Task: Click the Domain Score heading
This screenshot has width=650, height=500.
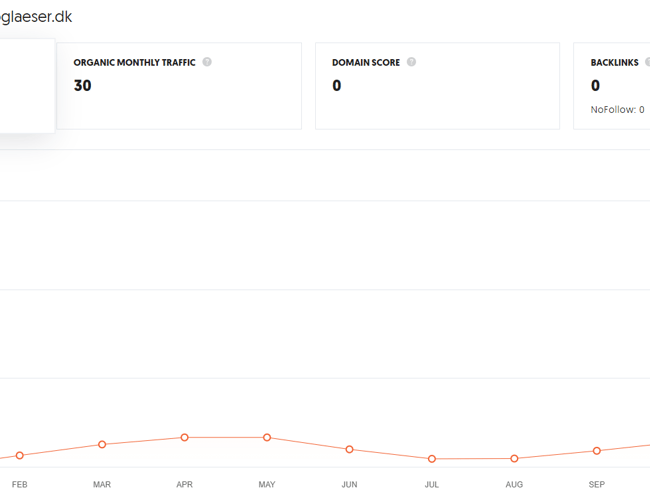Action: (366, 63)
